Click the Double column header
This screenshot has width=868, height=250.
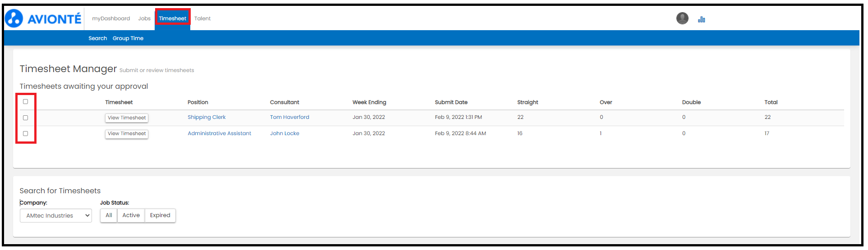pyautogui.click(x=691, y=102)
